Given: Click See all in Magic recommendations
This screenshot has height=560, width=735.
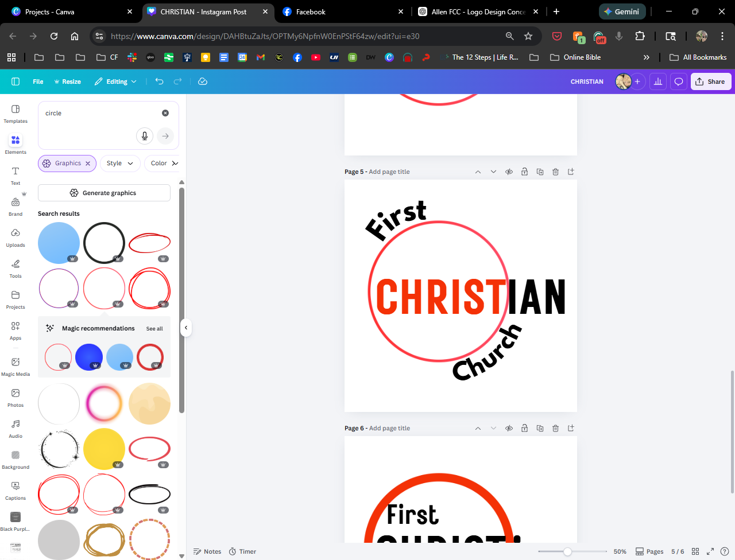Looking at the screenshot, I should [x=154, y=329].
